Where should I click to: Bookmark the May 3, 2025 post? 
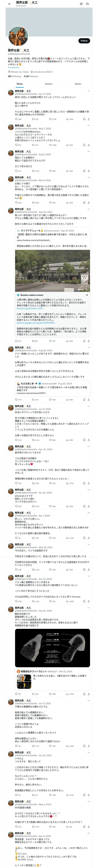coord(84,145)
